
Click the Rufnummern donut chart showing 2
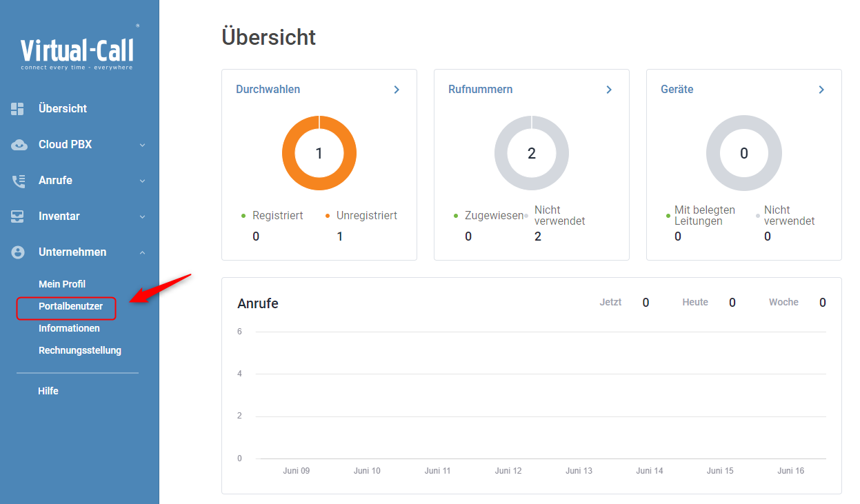pyautogui.click(x=532, y=153)
